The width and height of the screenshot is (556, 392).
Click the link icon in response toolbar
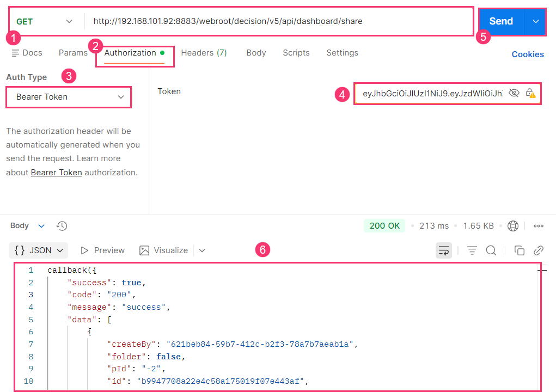pos(539,250)
